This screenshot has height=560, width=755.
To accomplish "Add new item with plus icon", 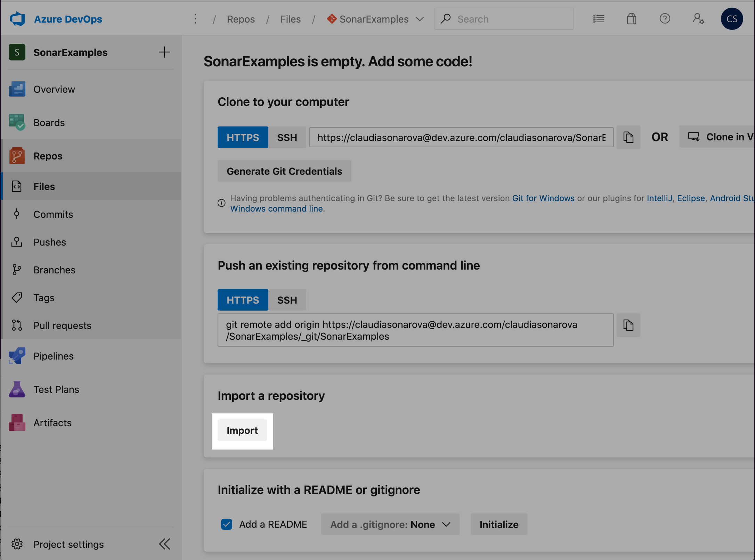I will click(x=164, y=52).
